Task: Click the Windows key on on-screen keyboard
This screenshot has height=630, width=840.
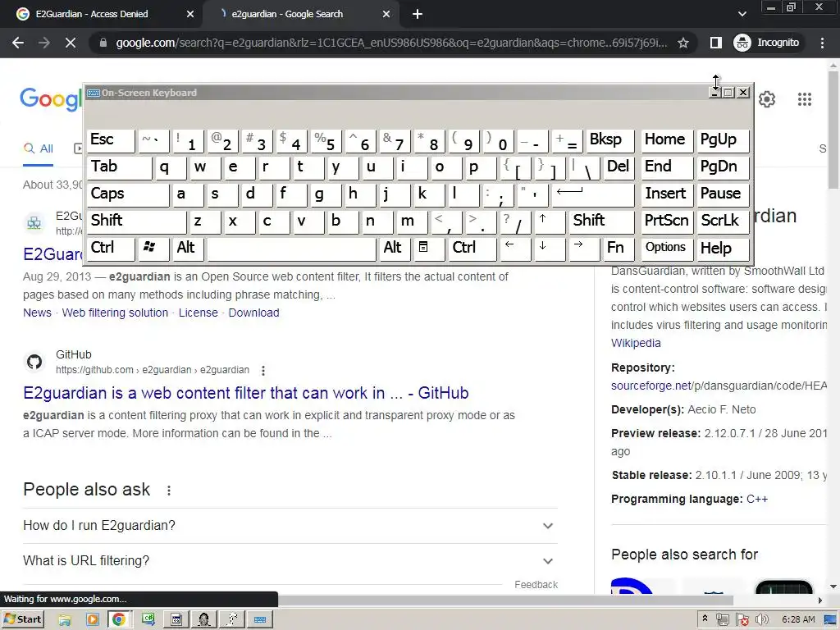Action: point(153,248)
